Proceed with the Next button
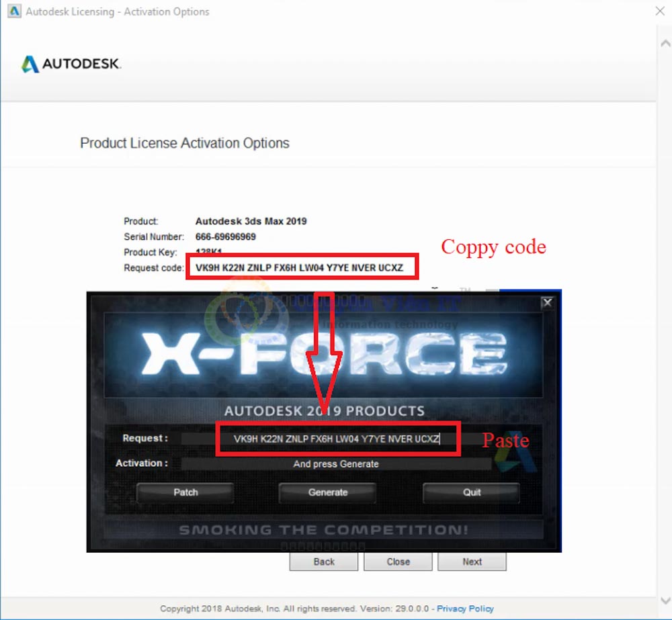 pyautogui.click(x=472, y=562)
